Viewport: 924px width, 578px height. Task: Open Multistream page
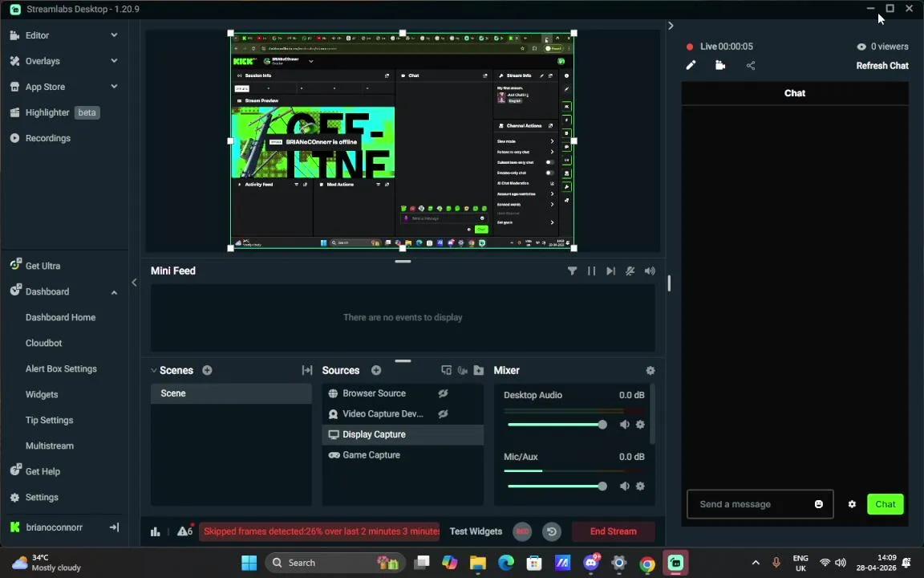coord(50,446)
